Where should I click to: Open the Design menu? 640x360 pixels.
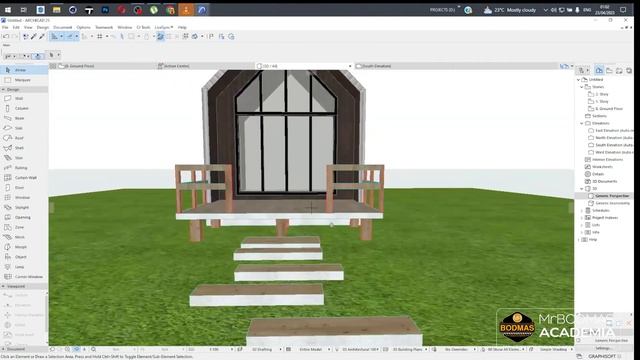[43, 27]
